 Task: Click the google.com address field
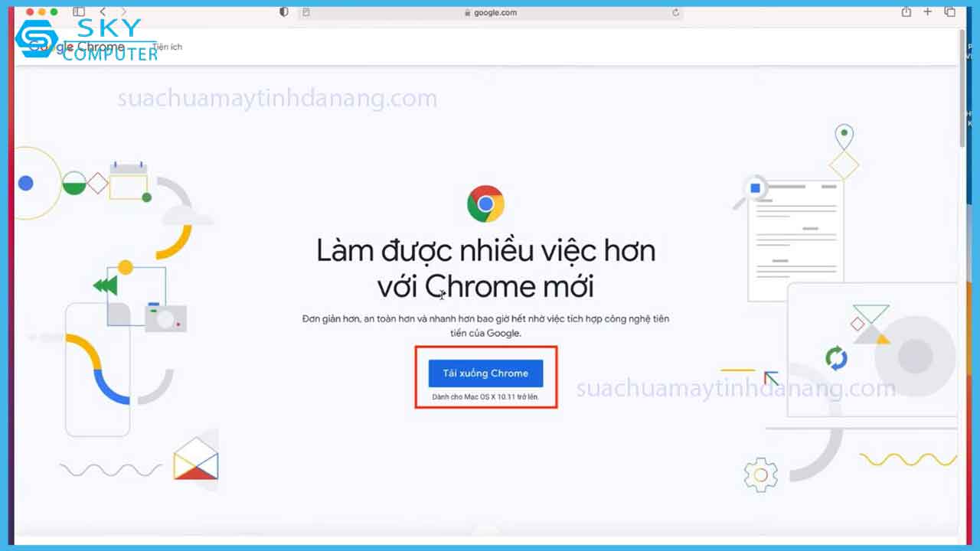(490, 12)
